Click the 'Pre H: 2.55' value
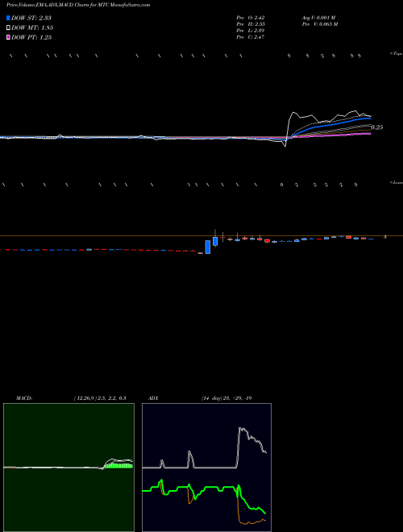 tap(251, 24)
